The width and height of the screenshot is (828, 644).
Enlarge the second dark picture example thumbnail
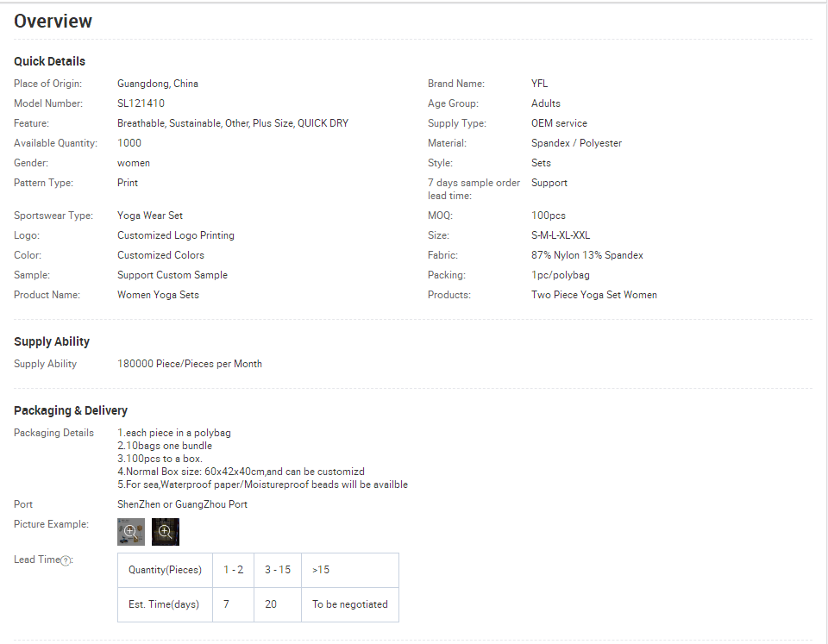(166, 532)
